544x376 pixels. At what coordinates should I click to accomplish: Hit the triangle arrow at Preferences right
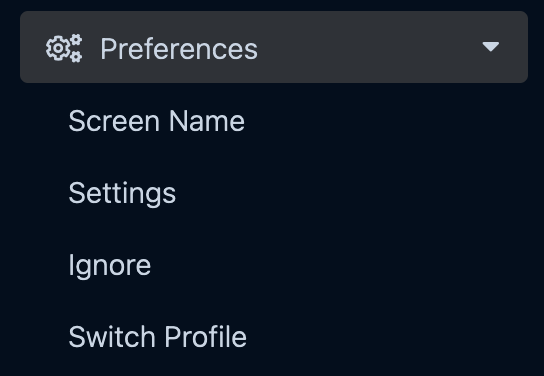click(x=491, y=46)
